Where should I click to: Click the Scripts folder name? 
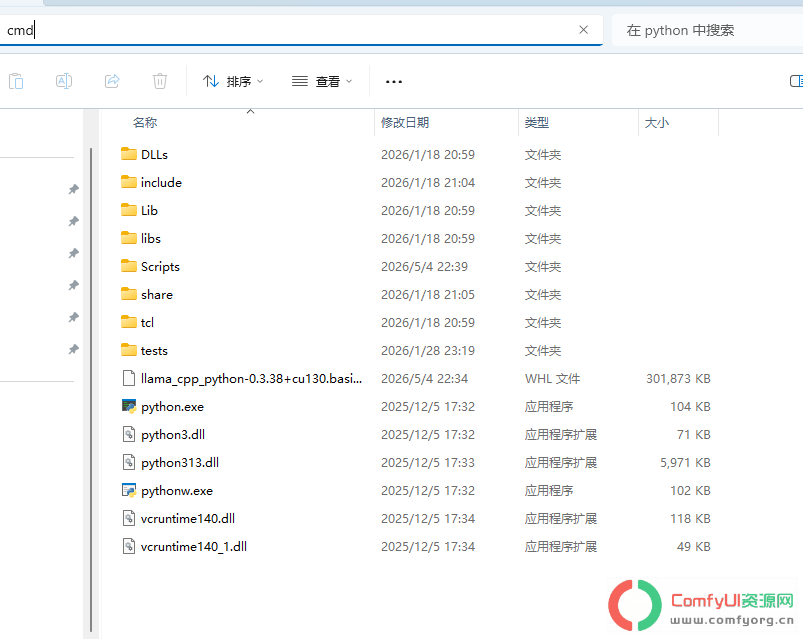160,267
